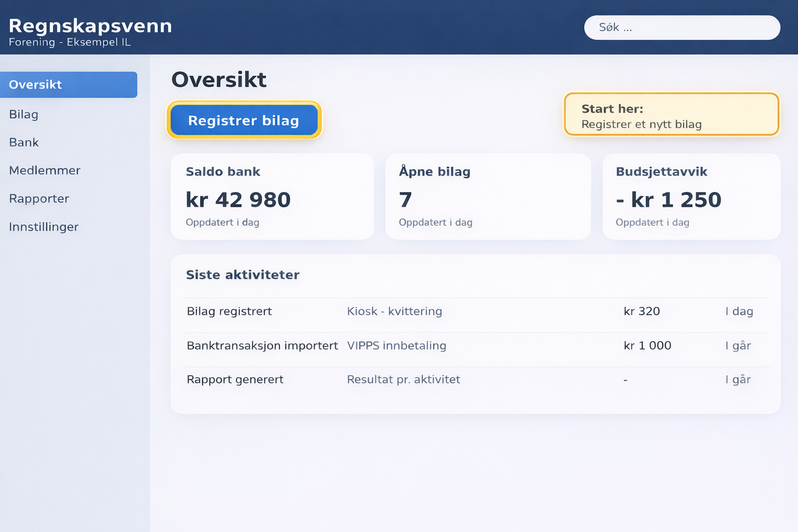The image size is (798, 532).
Task: Click inside the Søk search field
Action: 682,27
